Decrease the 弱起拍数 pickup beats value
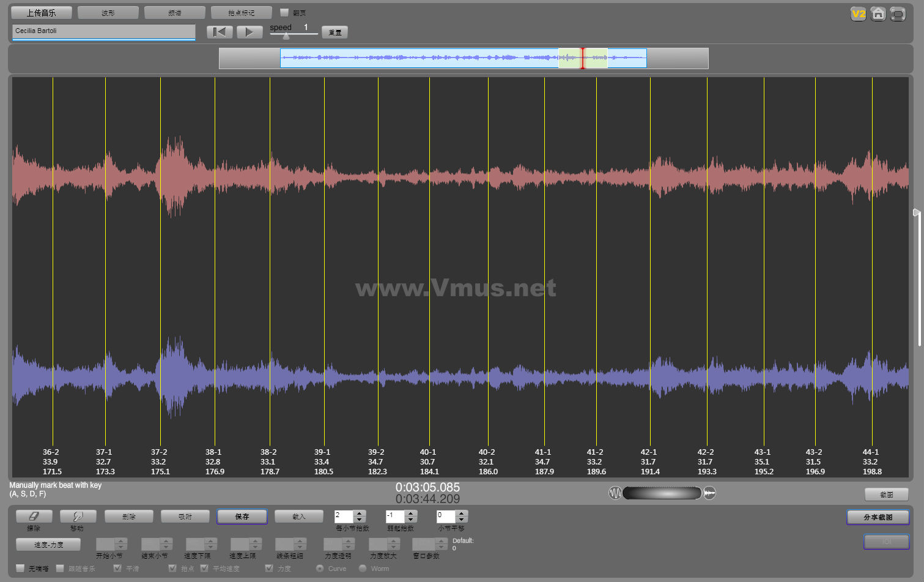This screenshot has width=924, height=582. tap(412, 520)
